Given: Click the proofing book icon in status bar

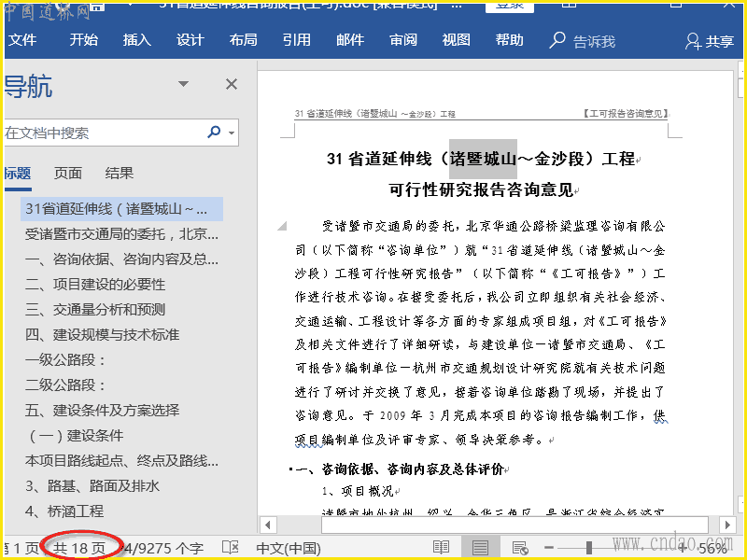Looking at the screenshot, I should coord(231,548).
